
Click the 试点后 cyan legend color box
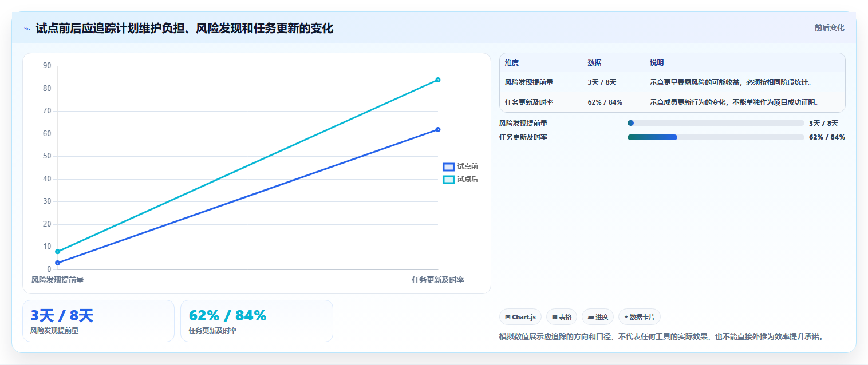point(449,179)
